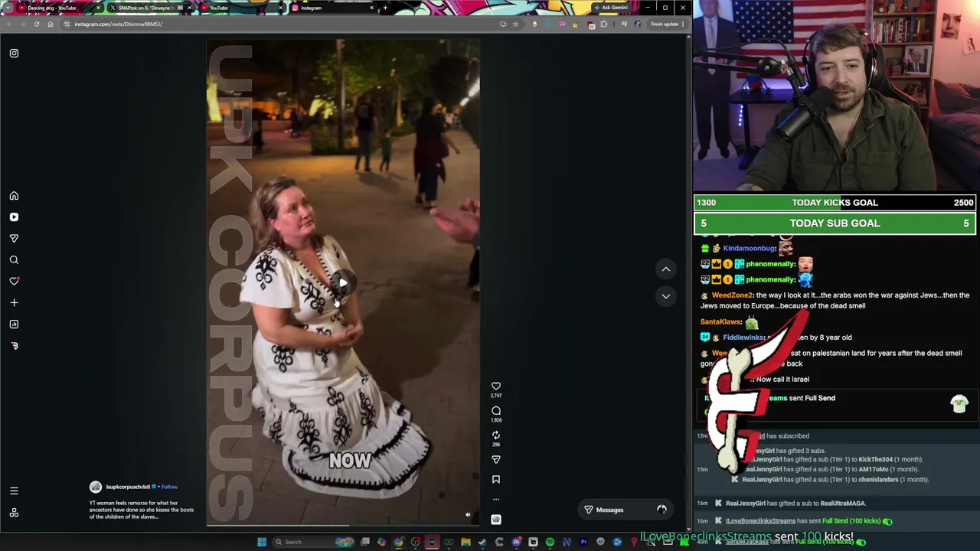
Task: Open a new browser tab
Action: (x=385, y=8)
